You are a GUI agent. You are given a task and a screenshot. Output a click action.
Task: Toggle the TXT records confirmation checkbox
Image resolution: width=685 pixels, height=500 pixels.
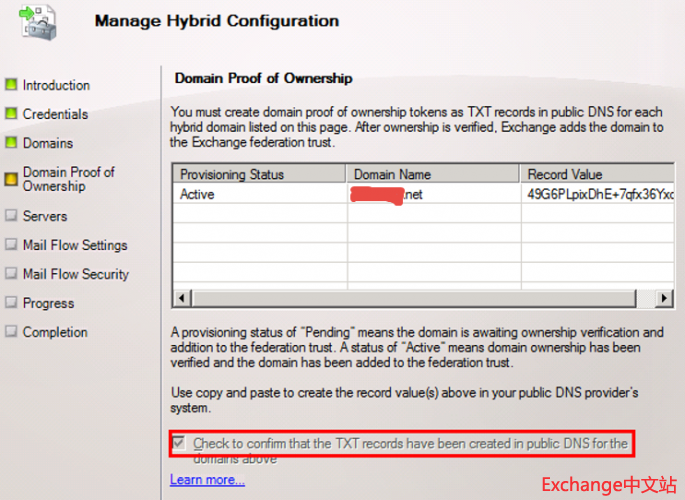click(179, 443)
